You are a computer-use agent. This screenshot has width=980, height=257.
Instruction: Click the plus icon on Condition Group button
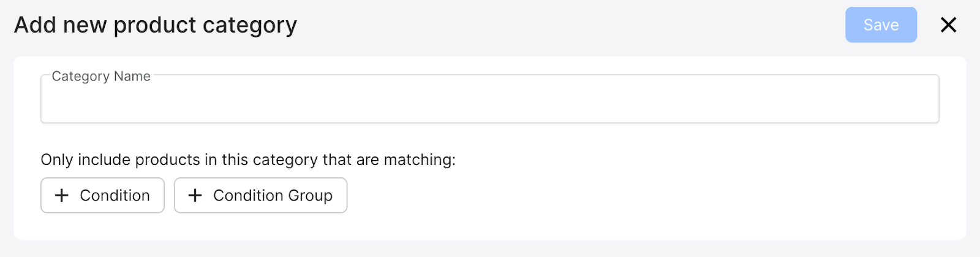click(195, 196)
